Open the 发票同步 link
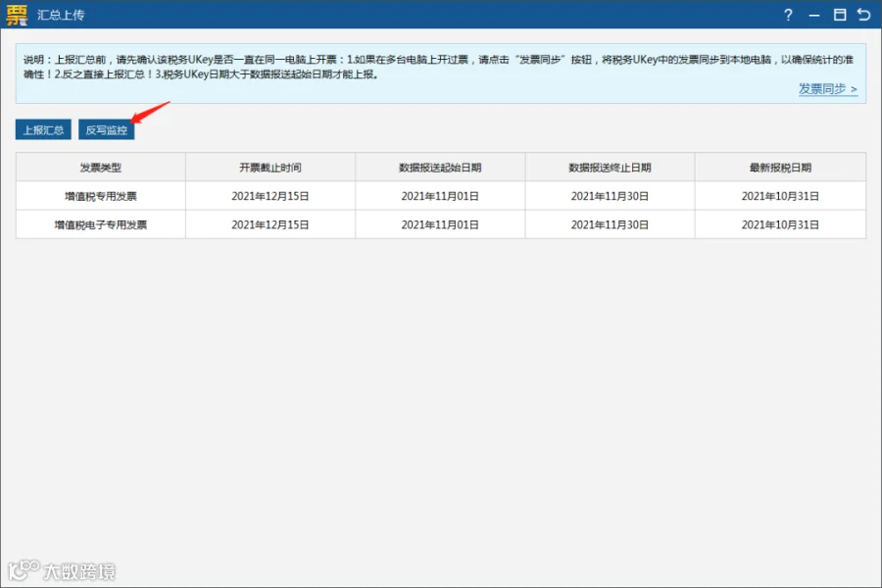Screen dimensions: 882x588 pyautogui.click(x=828, y=89)
